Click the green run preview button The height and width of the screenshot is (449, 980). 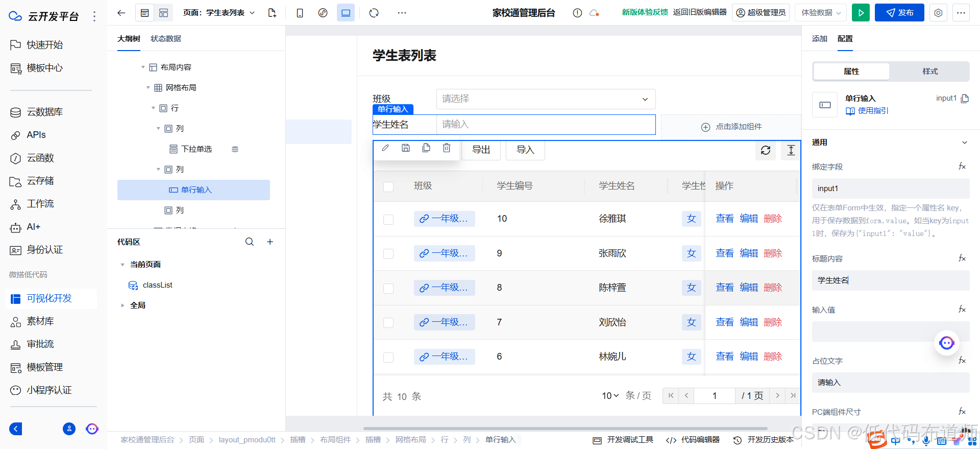(x=861, y=13)
